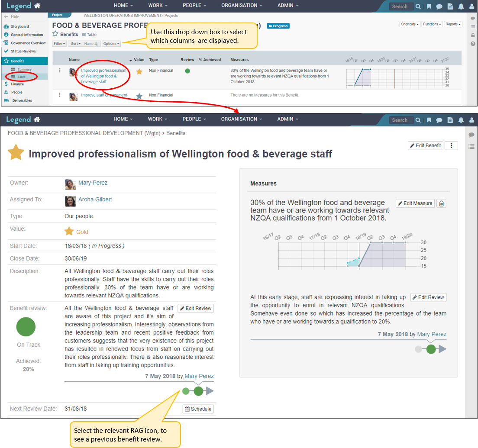This screenshot has width=478, height=448.
Task: Open the chat bubble icon in the lower header
Action: coord(439,120)
